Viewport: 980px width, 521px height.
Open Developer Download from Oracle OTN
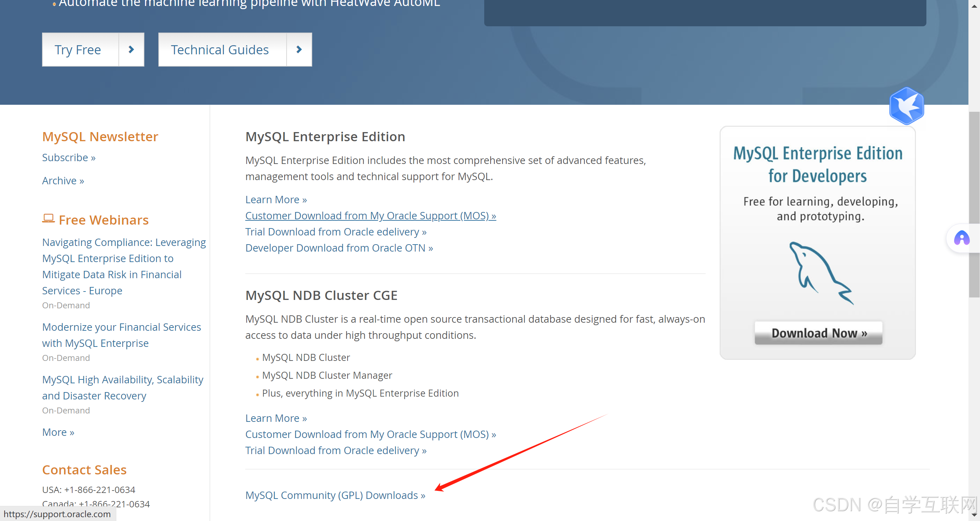pyautogui.click(x=338, y=248)
